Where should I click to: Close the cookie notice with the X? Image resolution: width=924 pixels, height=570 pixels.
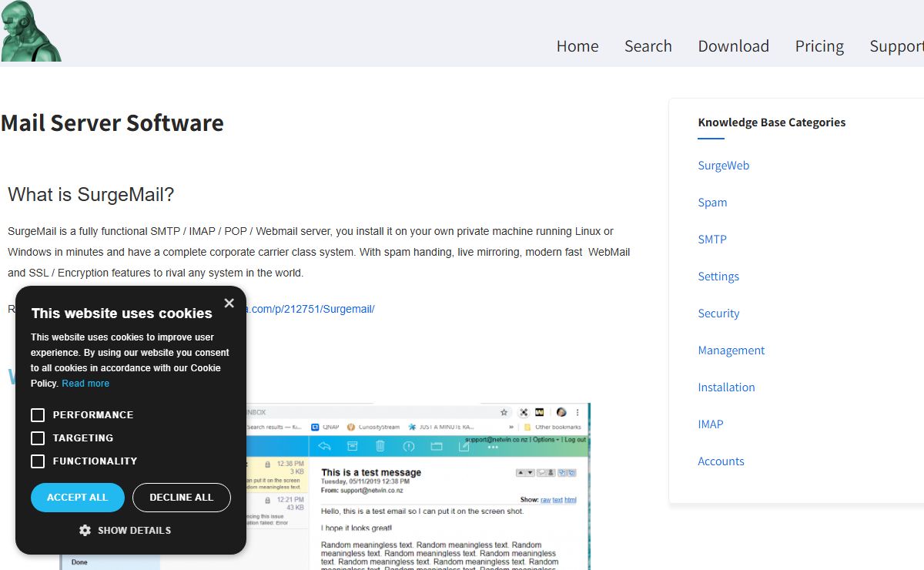pyautogui.click(x=229, y=303)
